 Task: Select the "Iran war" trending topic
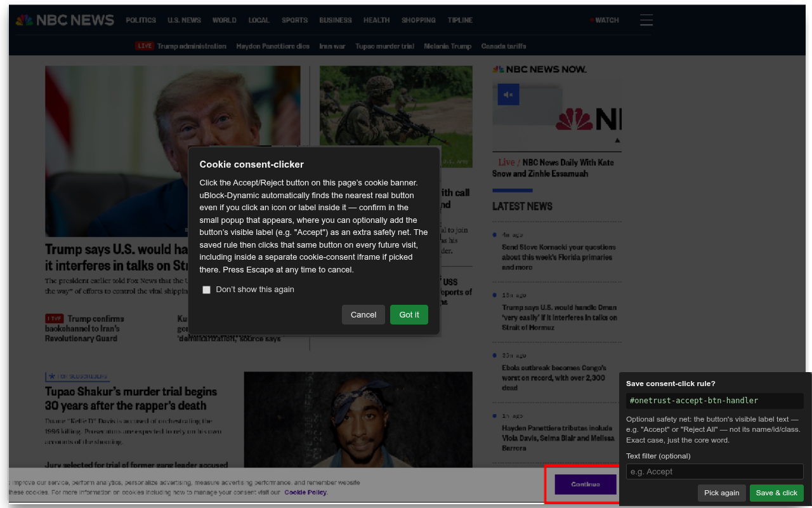[332, 46]
